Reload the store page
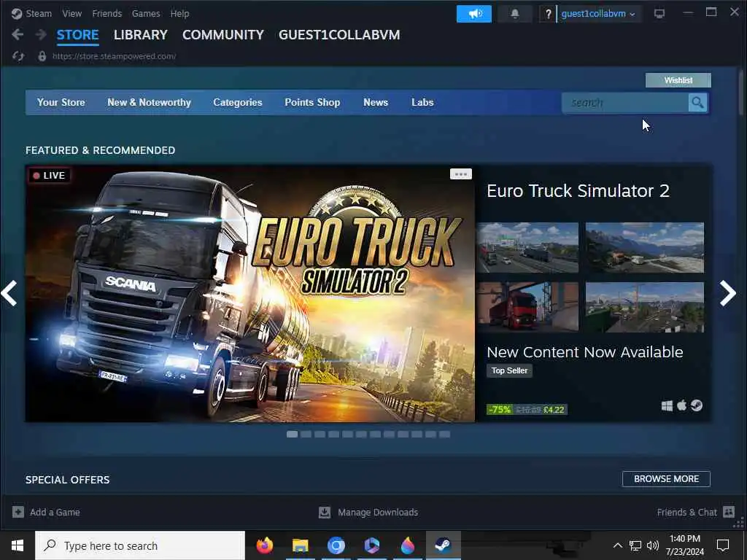This screenshot has width=747, height=560. [18, 56]
